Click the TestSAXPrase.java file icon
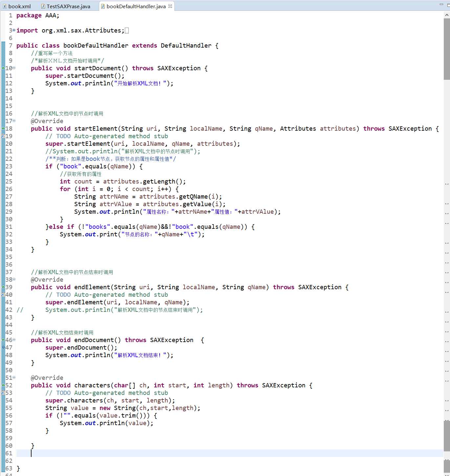Screen dimensions: 450x476 43,6
